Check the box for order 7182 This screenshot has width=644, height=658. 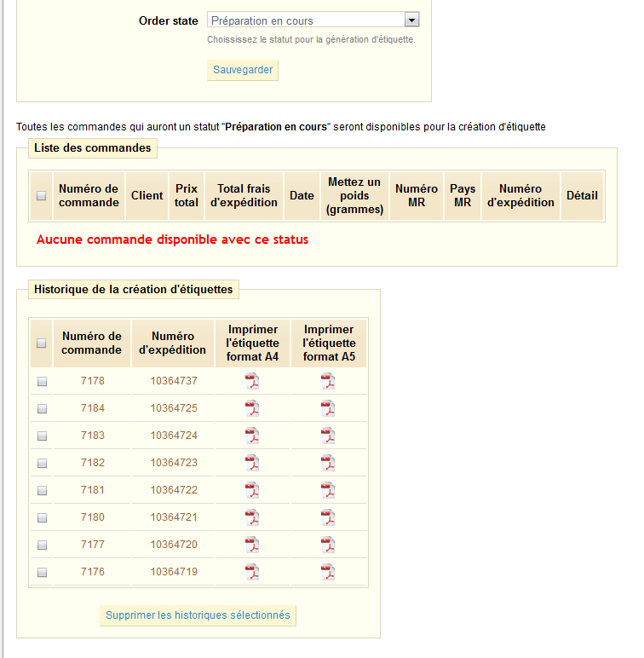pyautogui.click(x=42, y=464)
